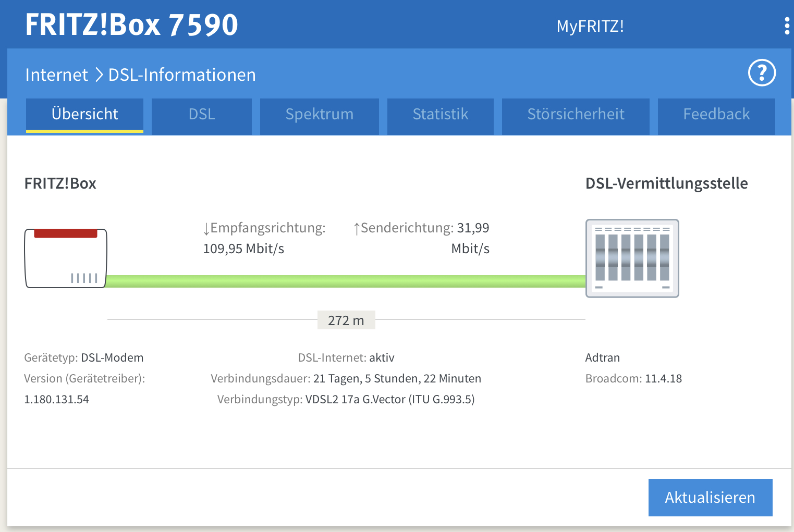Open the three-dot overflow menu
Screen dimensions: 794x532
(x=787, y=26)
